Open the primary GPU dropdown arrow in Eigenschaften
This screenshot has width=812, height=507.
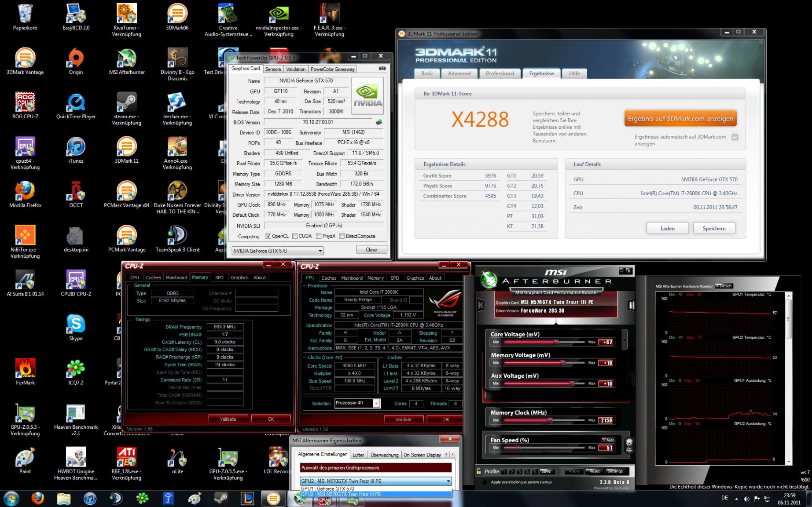(448, 481)
